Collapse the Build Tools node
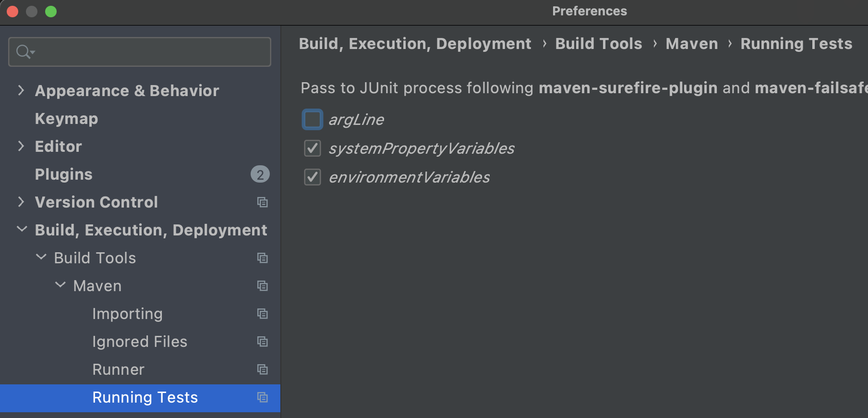The width and height of the screenshot is (868, 418). tap(41, 258)
